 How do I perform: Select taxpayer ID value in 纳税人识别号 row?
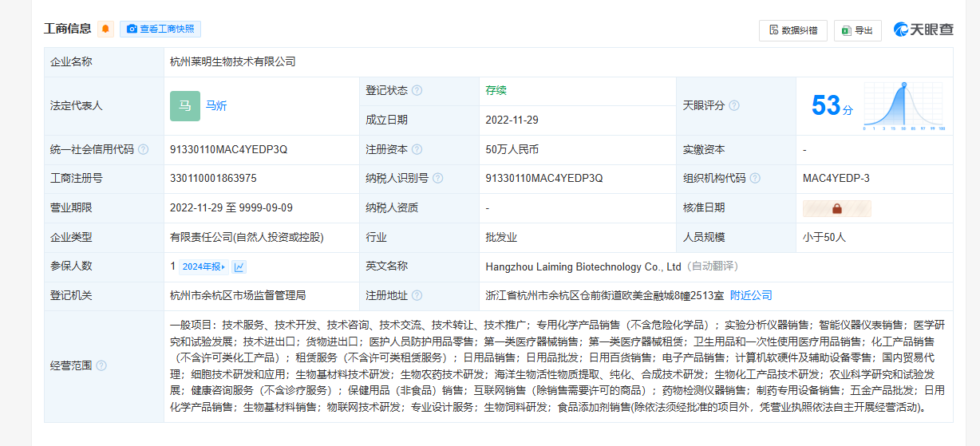tap(544, 179)
